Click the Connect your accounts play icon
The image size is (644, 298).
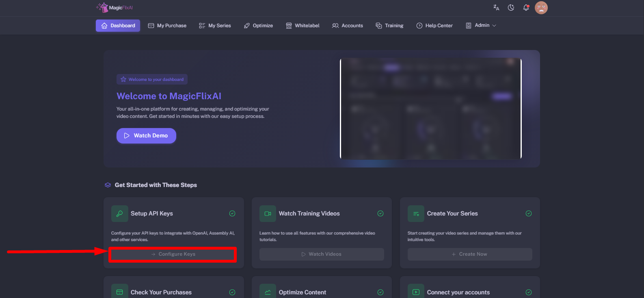(416, 292)
